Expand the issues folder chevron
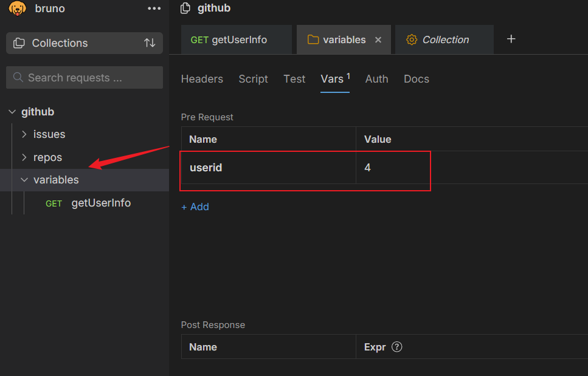This screenshot has width=588, height=376. coord(24,134)
